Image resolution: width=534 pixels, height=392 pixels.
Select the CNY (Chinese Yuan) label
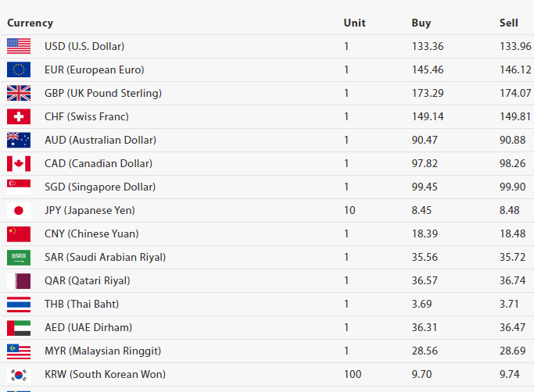[91, 233]
